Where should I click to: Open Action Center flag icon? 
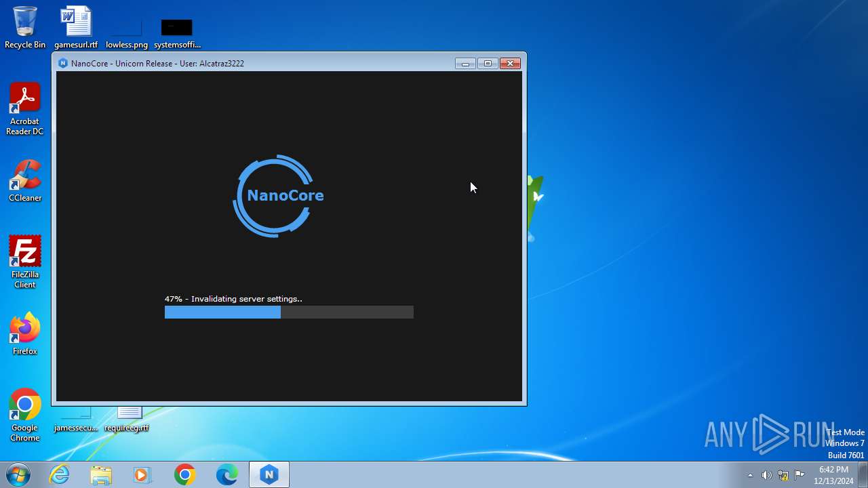(x=799, y=474)
